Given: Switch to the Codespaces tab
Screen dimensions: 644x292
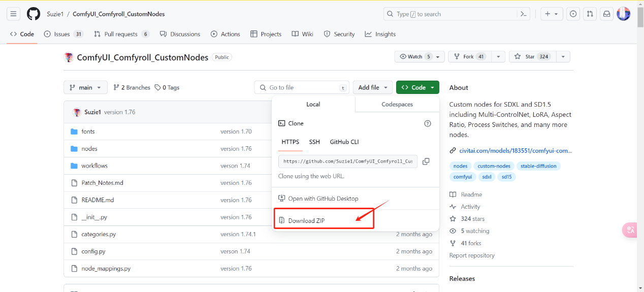Looking at the screenshot, I should tap(397, 104).
